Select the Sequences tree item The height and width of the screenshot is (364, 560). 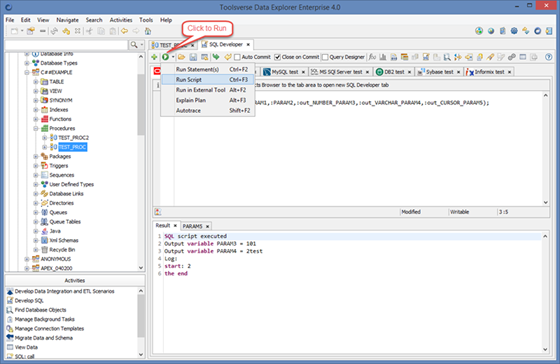pyautogui.click(x=61, y=175)
